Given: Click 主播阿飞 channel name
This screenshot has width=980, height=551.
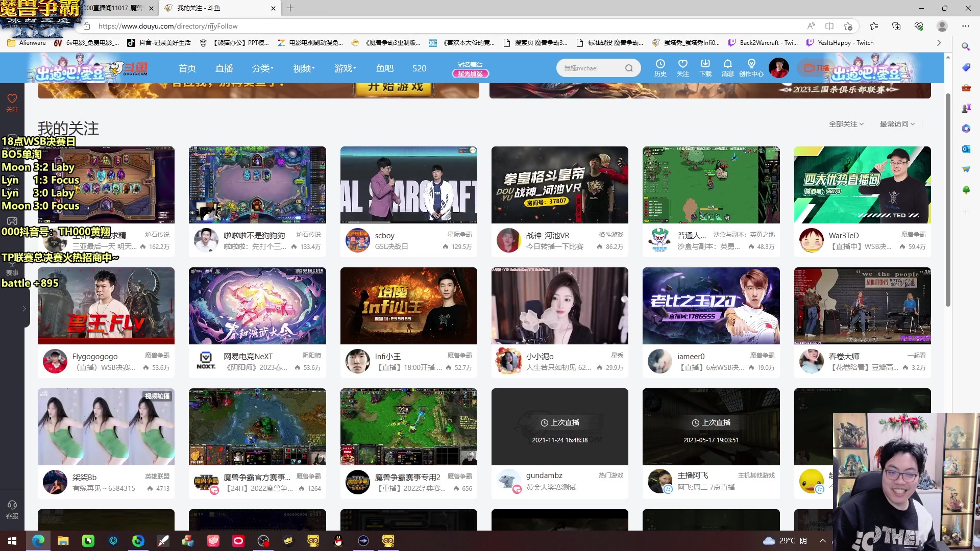Looking at the screenshot, I should [x=693, y=475].
